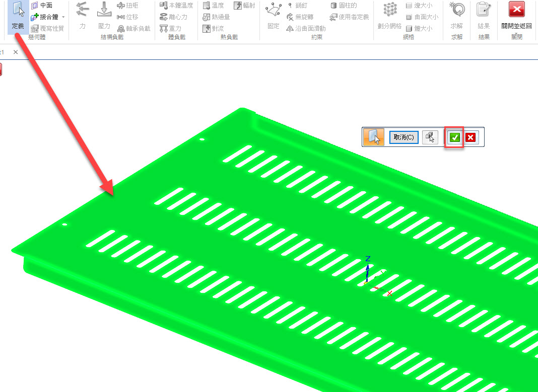Add a 熱通量 heat flux load
538x392 pixels.
click(x=216, y=17)
